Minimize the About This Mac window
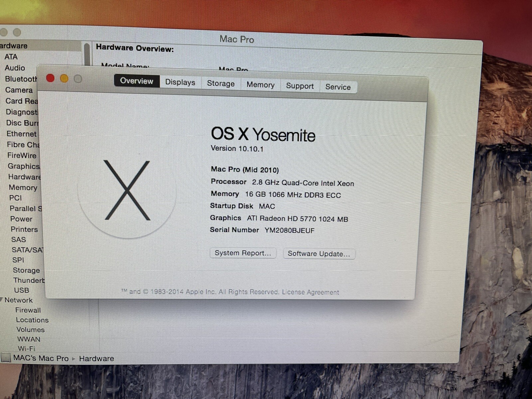Viewport: 532px width, 399px height. tap(64, 78)
